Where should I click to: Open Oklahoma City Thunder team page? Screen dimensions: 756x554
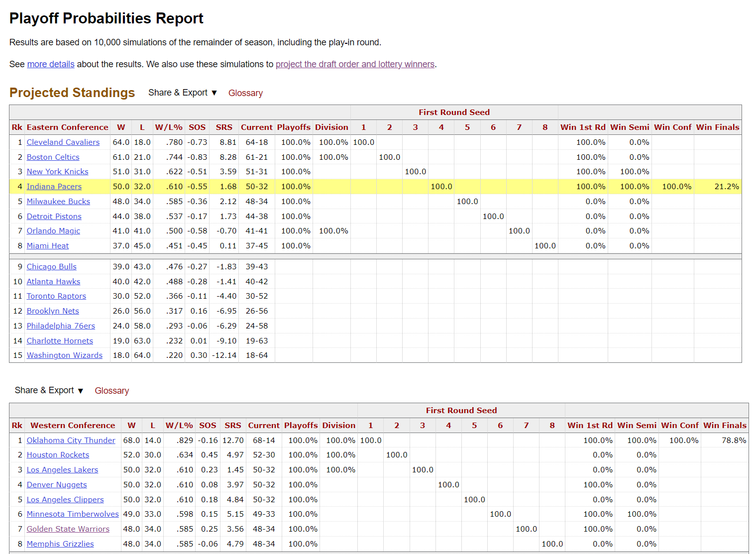point(71,441)
